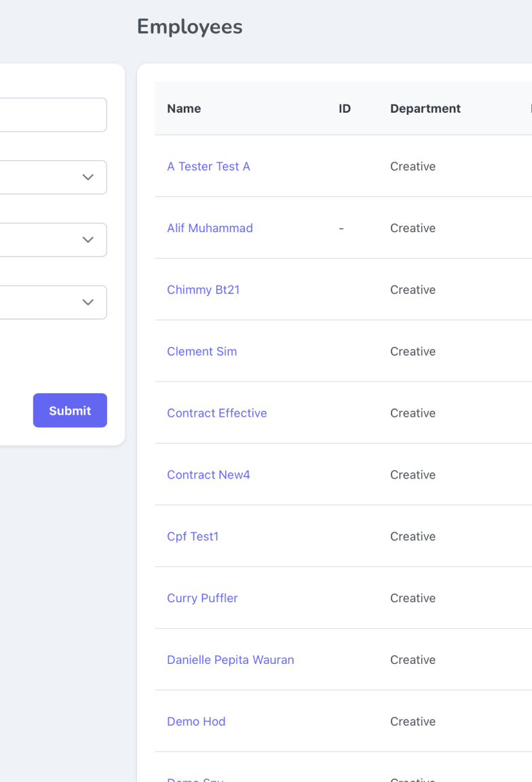Open the Demo Hod employee link
Screen dimensions: 532x782
[x=196, y=722]
